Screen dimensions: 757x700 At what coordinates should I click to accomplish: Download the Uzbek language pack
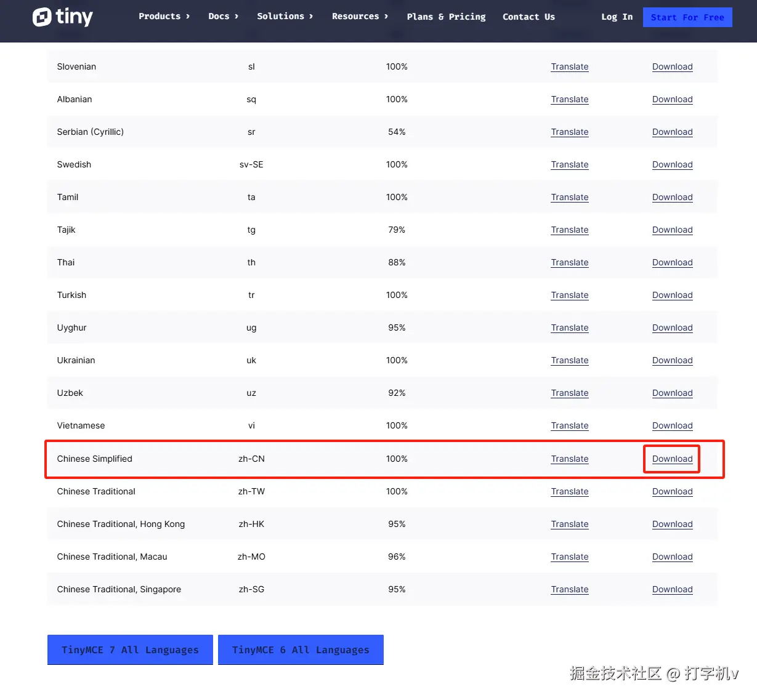[672, 393]
